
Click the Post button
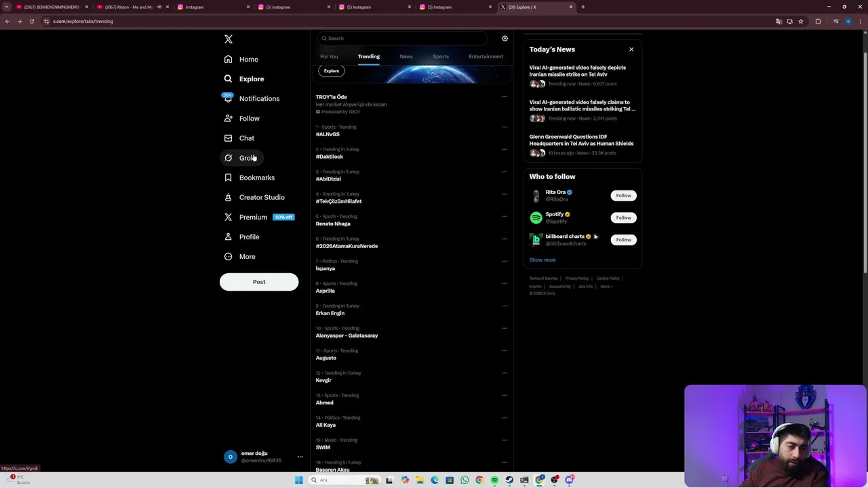pos(259,282)
